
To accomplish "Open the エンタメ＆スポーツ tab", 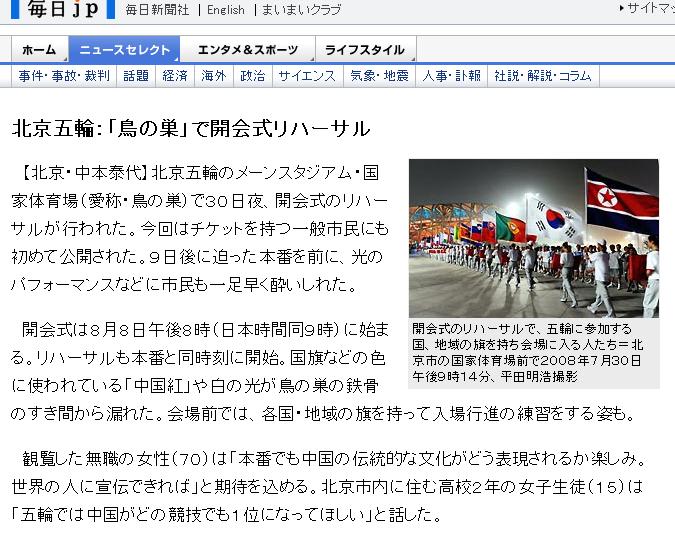I will click(x=247, y=50).
